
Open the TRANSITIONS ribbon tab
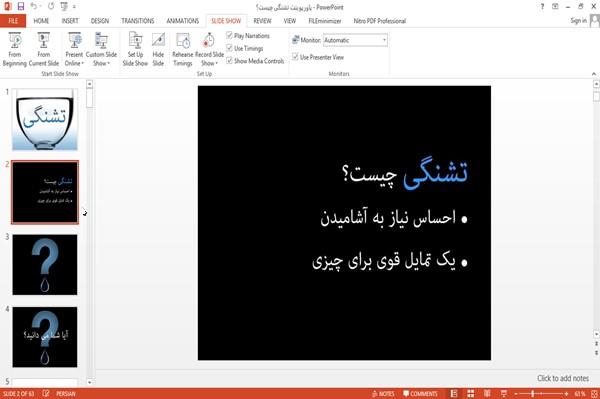click(x=138, y=21)
